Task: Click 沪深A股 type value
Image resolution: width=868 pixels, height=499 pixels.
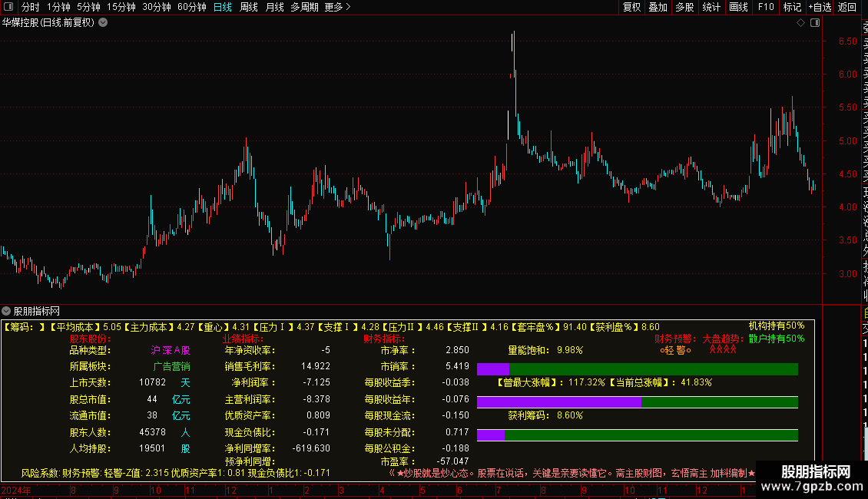Action: coord(171,350)
